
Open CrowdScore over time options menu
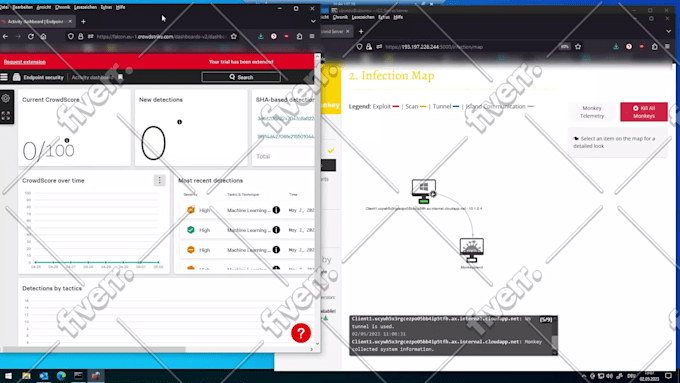[x=160, y=180]
